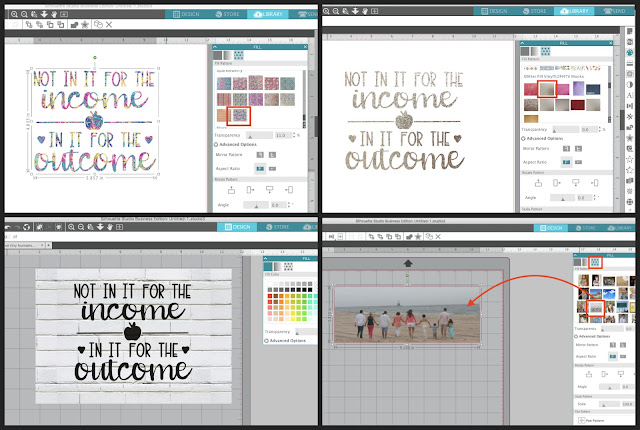
Task: Open STORE tab in top-left screenshot
Action: (227, 14)
